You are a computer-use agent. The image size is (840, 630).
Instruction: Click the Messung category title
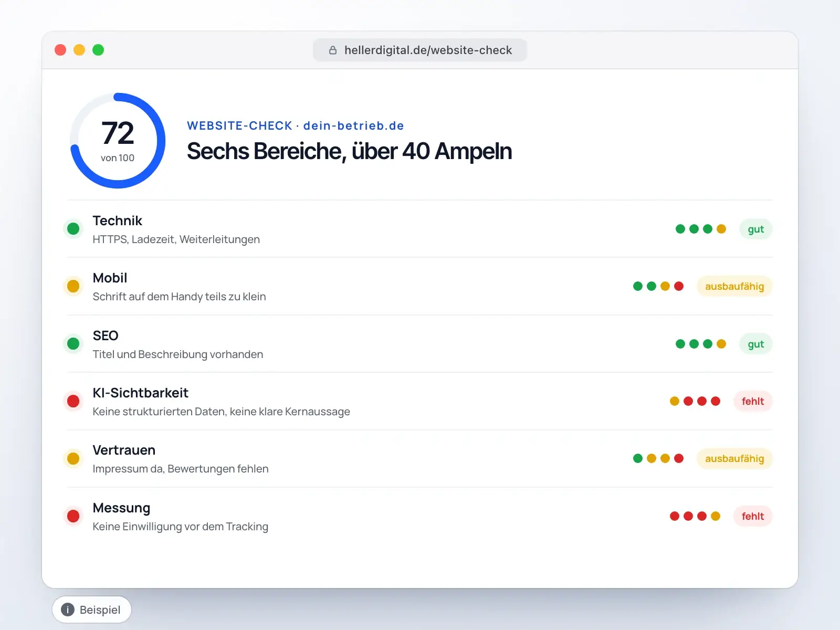point(122,508)
